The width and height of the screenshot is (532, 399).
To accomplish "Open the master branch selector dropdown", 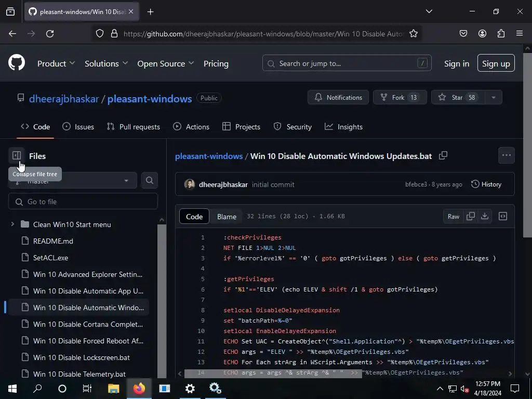I will [73, 180].
